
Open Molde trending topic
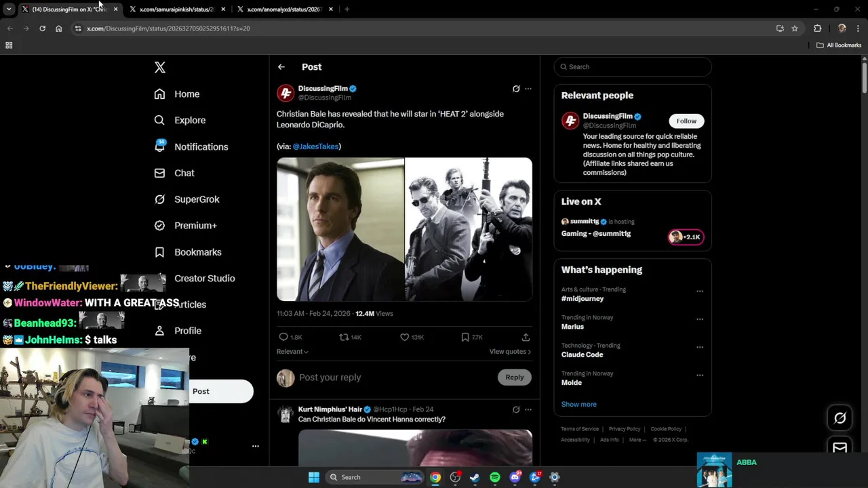click(572, 382)
